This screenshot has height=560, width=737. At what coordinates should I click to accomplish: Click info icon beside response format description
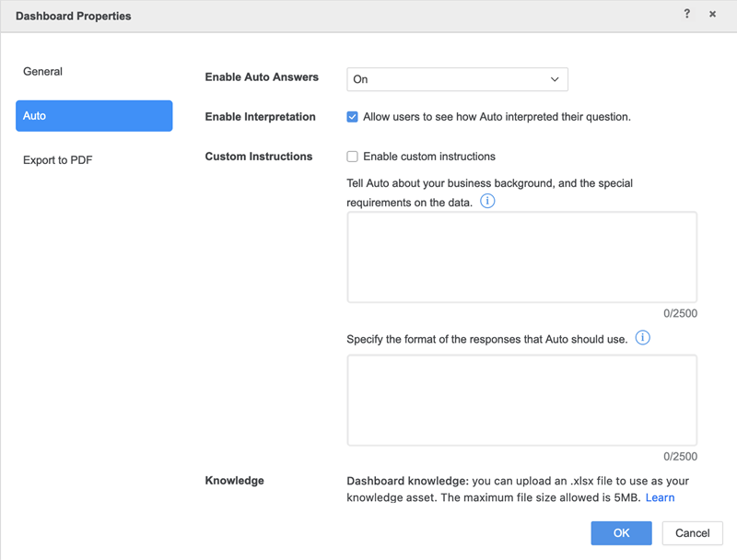(x=643, y=338)
